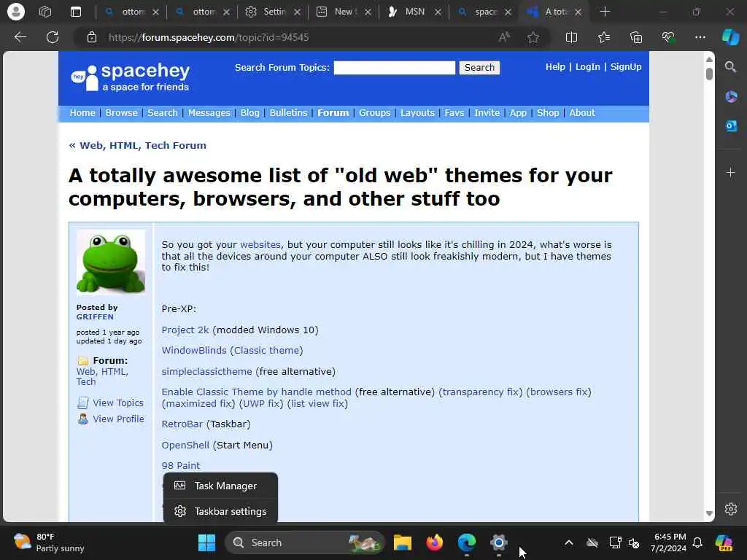The image size is (747, 560).
Task: View site info via the lock icon
Action: 91,37
